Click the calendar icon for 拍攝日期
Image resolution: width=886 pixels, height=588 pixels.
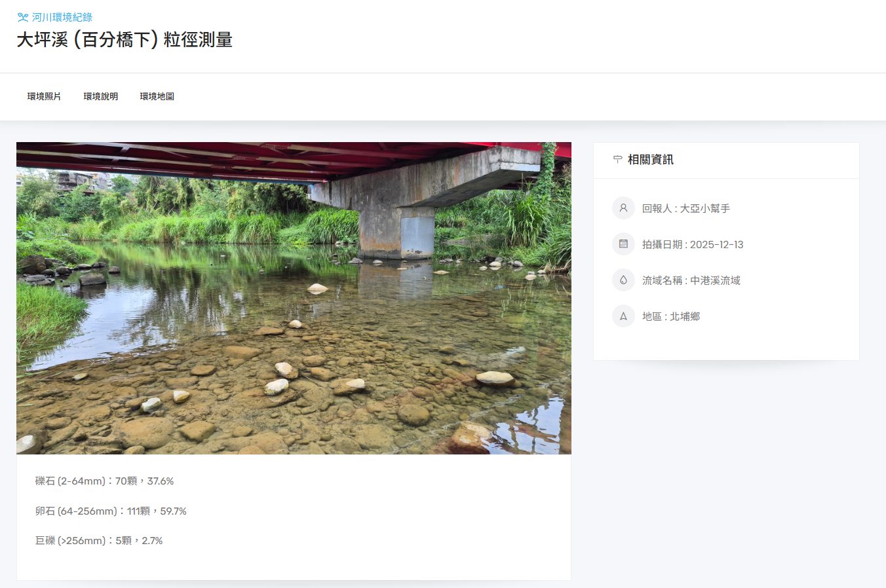[x=623, y=244]
